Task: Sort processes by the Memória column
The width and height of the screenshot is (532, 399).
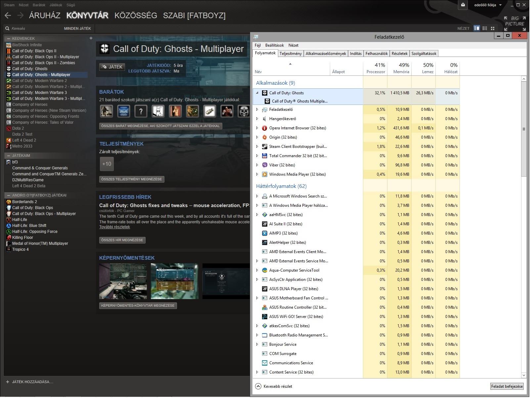Action: pos(399,68)
